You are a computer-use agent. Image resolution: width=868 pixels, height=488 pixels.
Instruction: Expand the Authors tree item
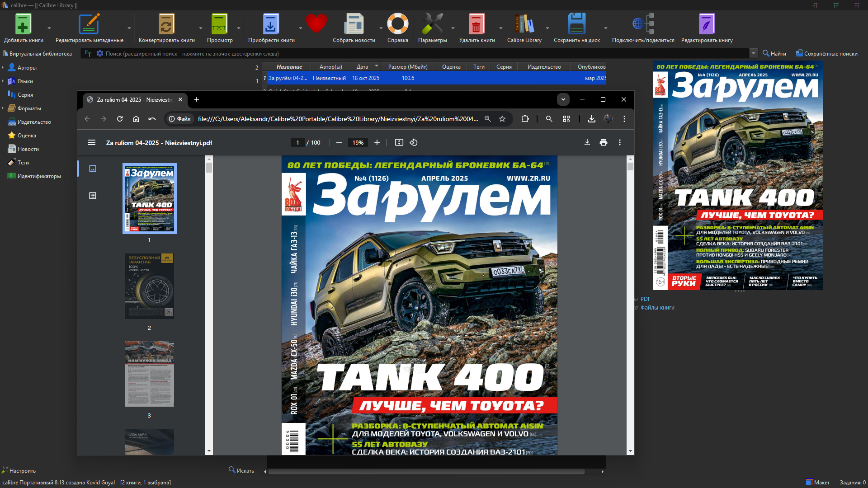coord(3,68)
